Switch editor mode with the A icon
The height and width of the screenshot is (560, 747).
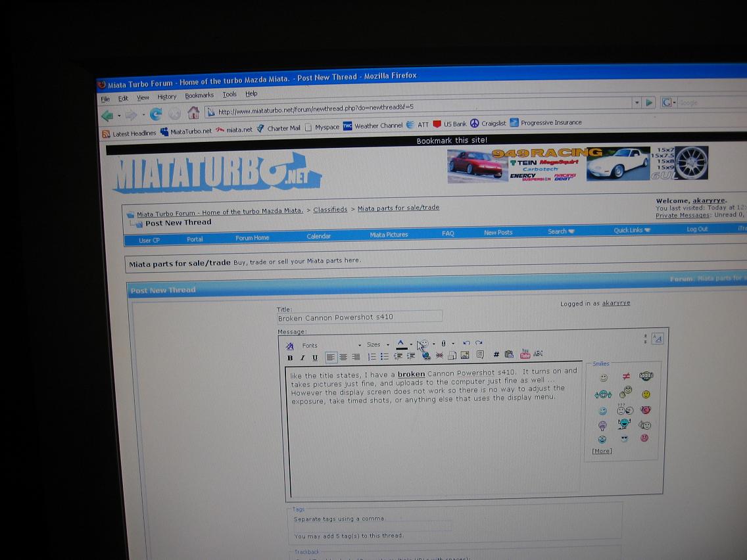click(x=658, y=338)
